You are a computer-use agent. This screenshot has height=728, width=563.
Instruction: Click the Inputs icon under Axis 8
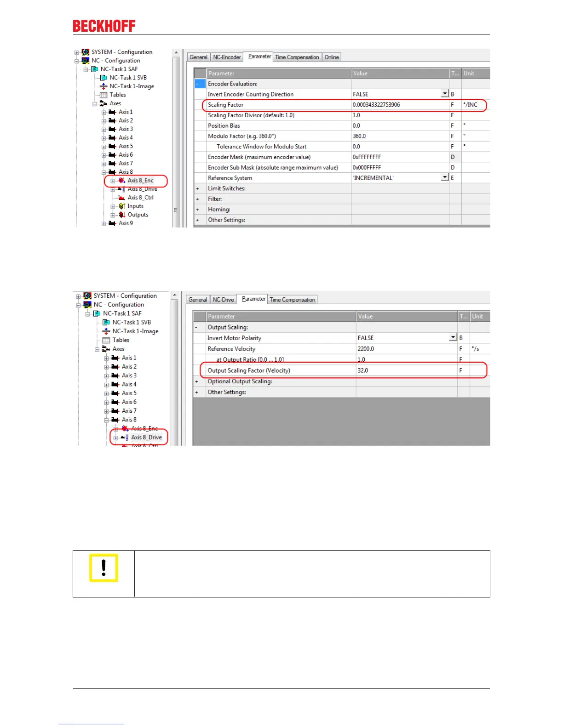click(122, 206)
